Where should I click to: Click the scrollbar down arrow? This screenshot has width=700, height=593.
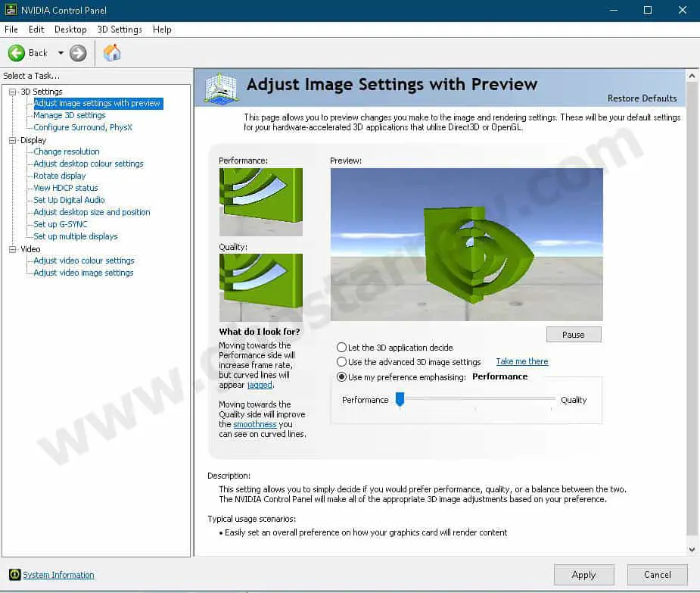pyautogui.click(x=692, y=549)
